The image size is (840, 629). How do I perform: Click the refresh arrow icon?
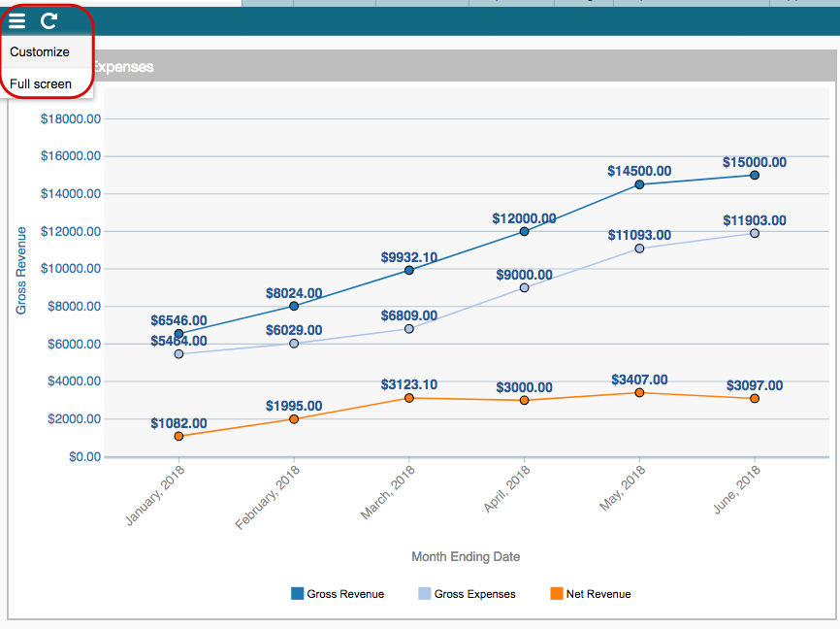(48, 20)
